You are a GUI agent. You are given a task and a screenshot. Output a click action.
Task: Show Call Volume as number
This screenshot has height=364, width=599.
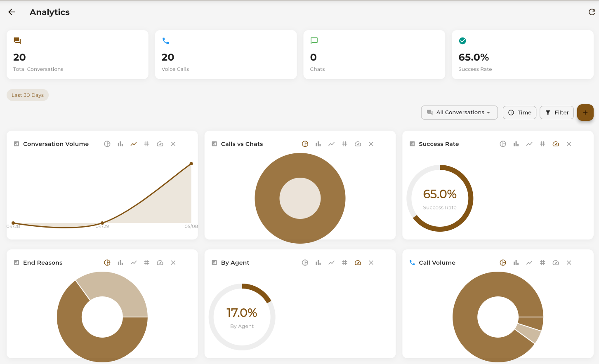(542, 263)
